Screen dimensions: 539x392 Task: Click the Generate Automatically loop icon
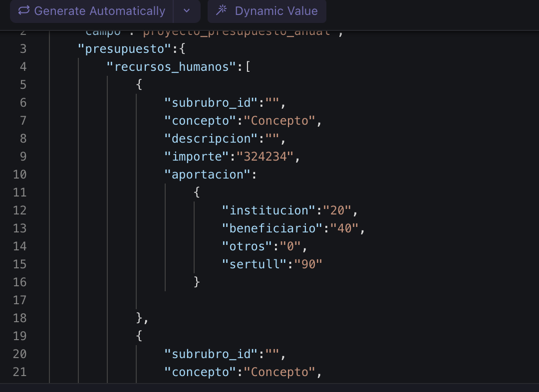tap(23, 11)
